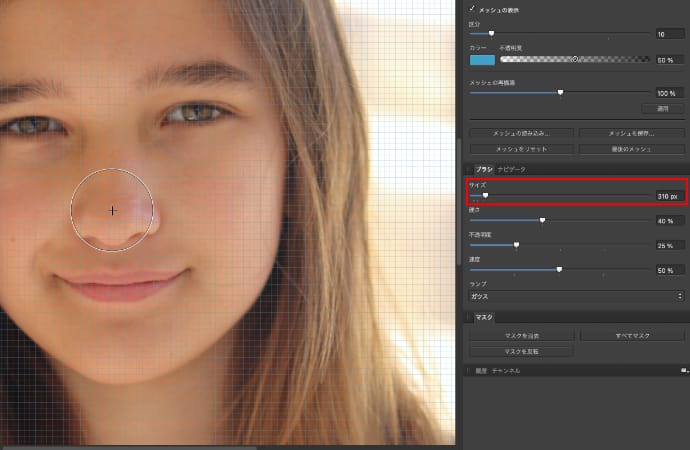The width and height of the screenshot is (690, 450).
Task: Select the マスク panel tab
Action: [x=484, y=317]
